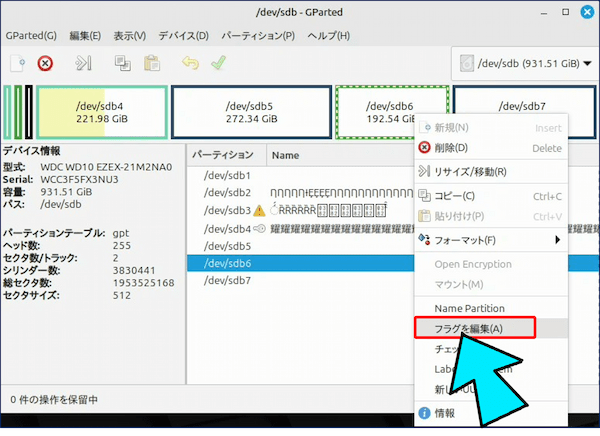Choose Name Partition from context menu

(469, 308)
